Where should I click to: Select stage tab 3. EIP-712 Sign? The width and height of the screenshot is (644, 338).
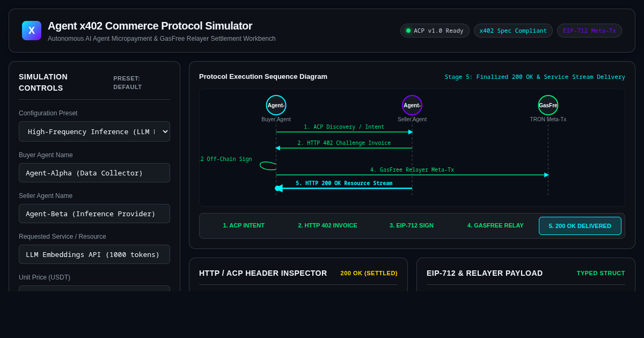[x=412, y=226]
